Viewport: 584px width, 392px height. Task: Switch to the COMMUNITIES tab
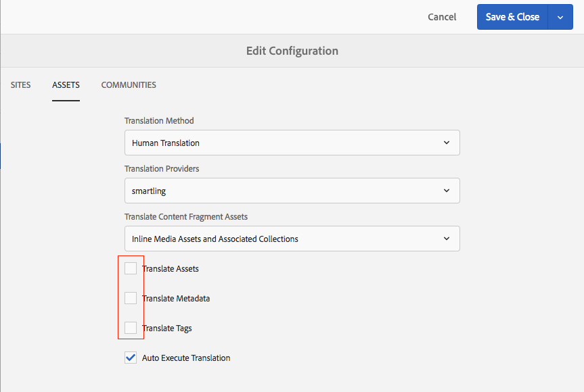[x=129, y=85]
